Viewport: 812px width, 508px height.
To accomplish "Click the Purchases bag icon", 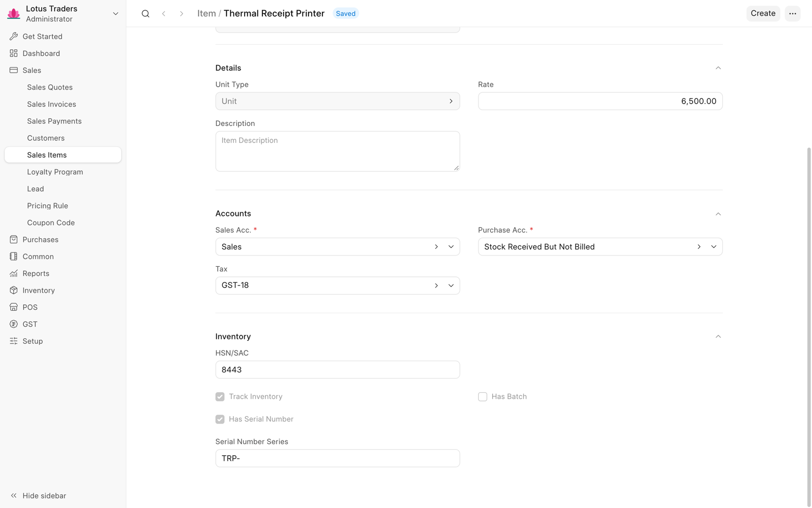I will [14, 240].
